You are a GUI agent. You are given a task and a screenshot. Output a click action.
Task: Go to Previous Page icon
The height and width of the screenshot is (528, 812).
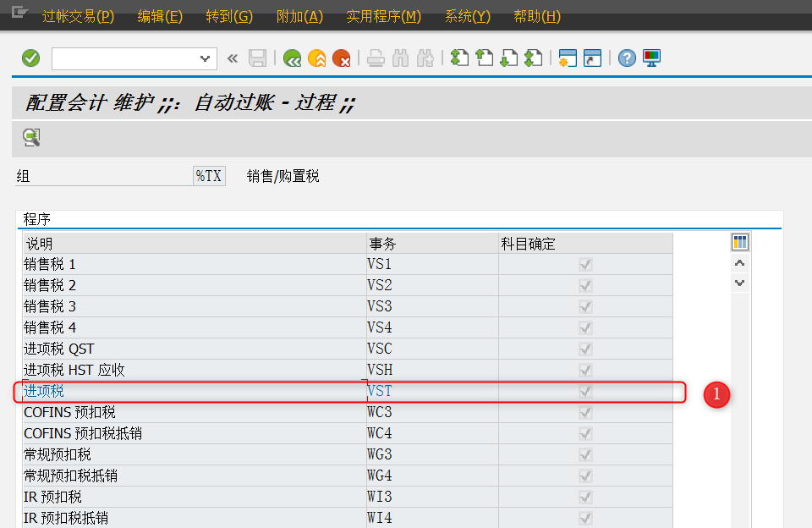pos(484,58)
